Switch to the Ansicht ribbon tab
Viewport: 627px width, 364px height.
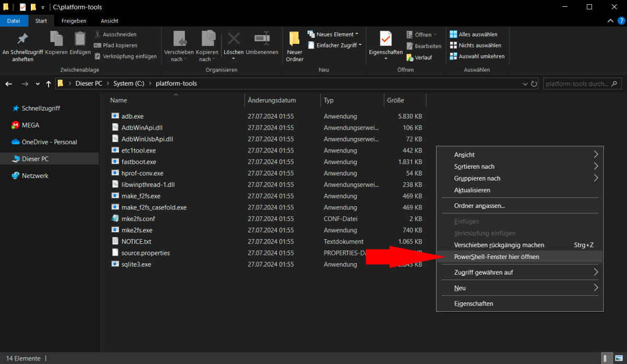point(110,21)
